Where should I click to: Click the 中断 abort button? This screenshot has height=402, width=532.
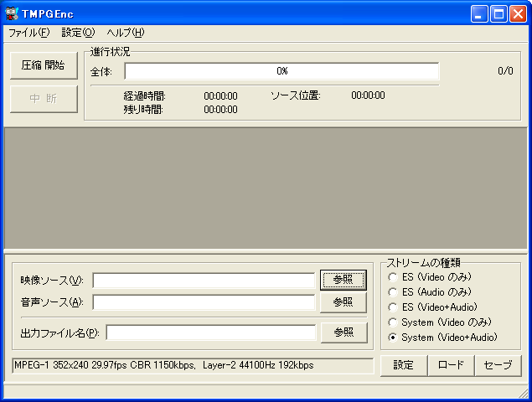click(44, 99)
